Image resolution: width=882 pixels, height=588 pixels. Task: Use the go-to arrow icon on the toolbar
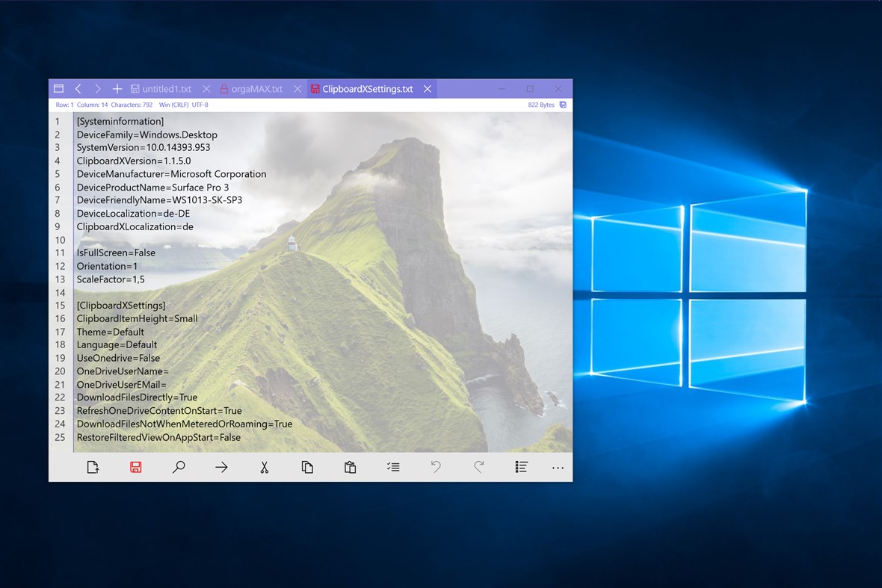[x=221, y=466]
